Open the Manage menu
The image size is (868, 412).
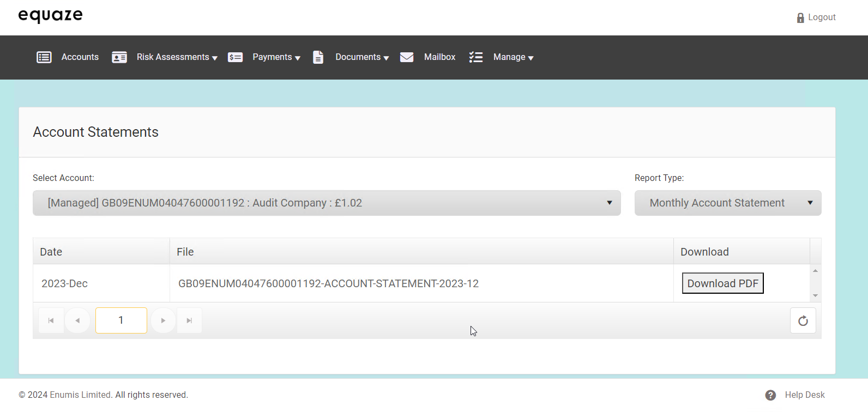(513, 57)
